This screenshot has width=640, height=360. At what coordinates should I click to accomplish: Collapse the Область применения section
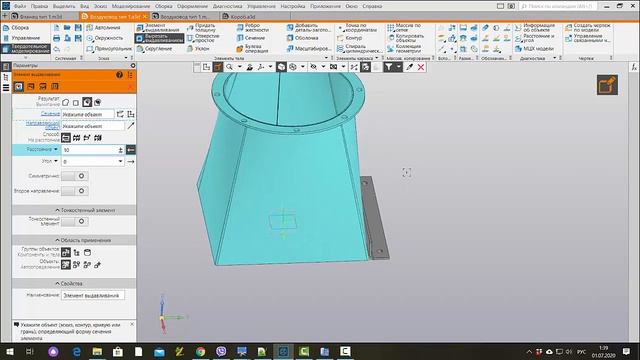point(83,240)
